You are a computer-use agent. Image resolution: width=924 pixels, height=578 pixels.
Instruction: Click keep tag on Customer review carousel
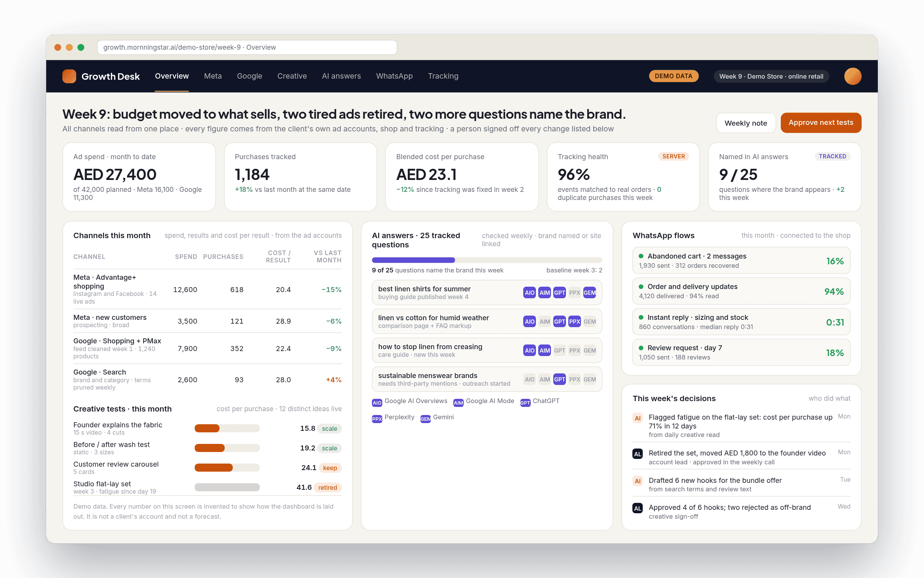(330, 468)
